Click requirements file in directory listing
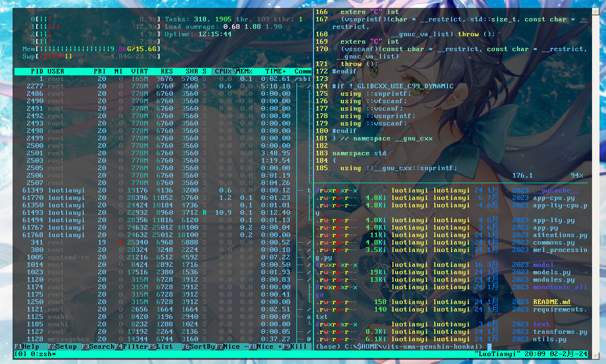 [559, 309]
